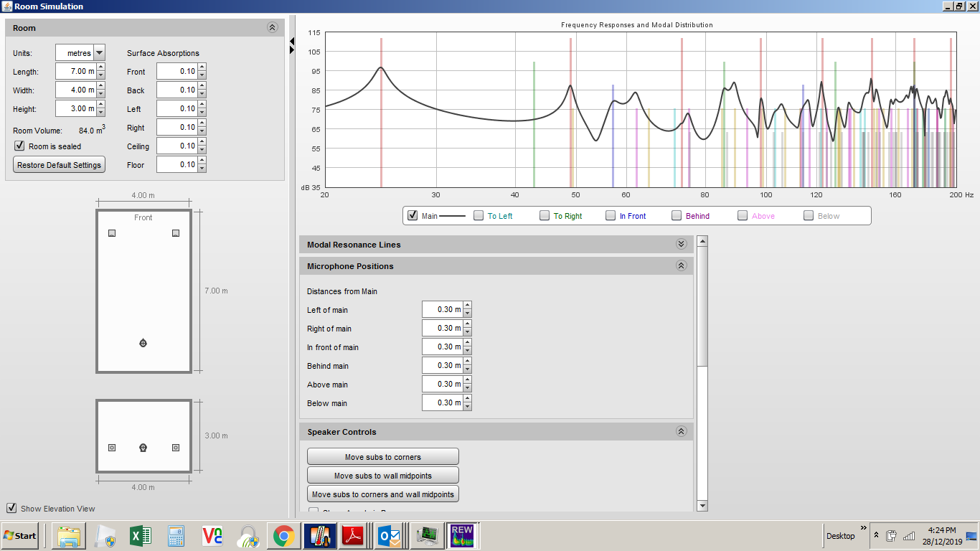
Task: Select the right front speaker in plan view
Action: (x=176, y=233)
